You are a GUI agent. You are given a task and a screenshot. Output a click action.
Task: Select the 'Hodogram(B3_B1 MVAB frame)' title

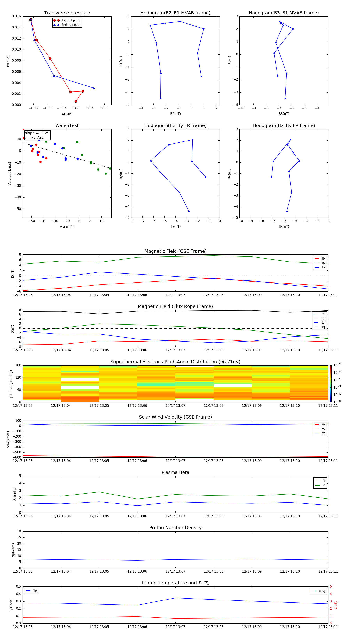(284, 13)
